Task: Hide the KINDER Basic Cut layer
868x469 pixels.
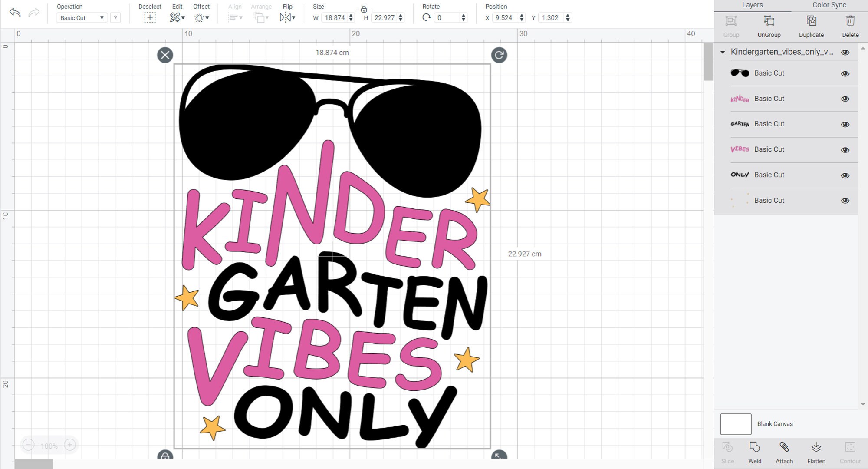Action: 845,99
